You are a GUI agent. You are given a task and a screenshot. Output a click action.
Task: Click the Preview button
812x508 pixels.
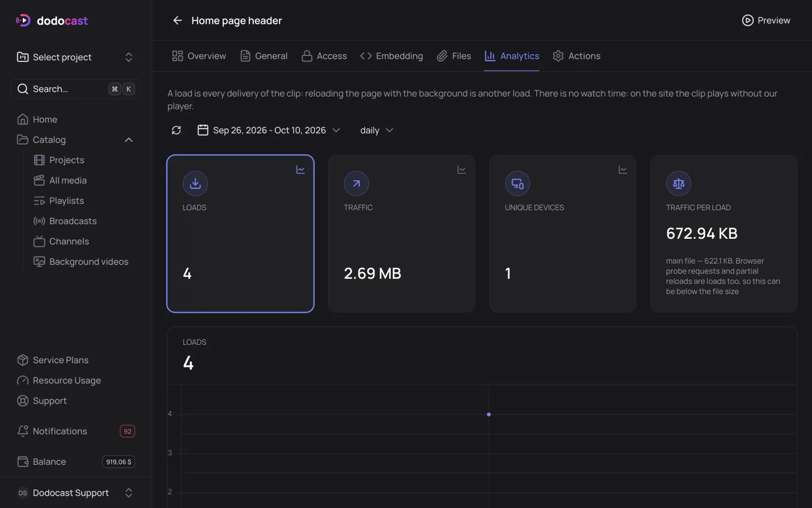[x=766, y=20]
